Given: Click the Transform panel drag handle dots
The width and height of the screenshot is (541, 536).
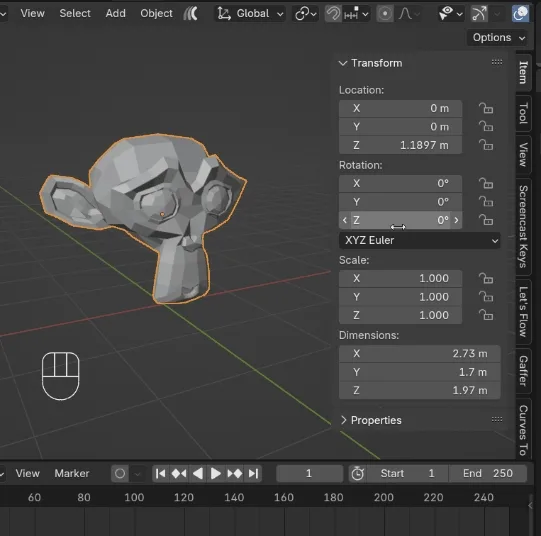Looking at the screenshot, I should click(497, 62).
